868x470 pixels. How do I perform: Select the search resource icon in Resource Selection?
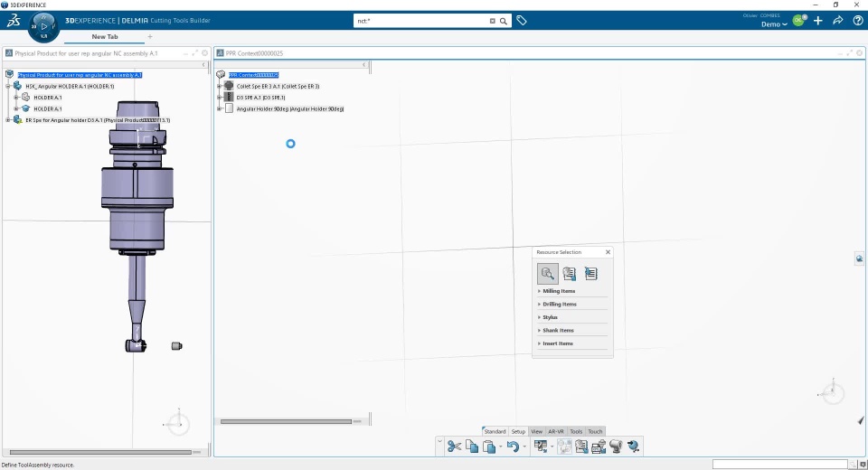pyautogui.click(x=548, y=274)
